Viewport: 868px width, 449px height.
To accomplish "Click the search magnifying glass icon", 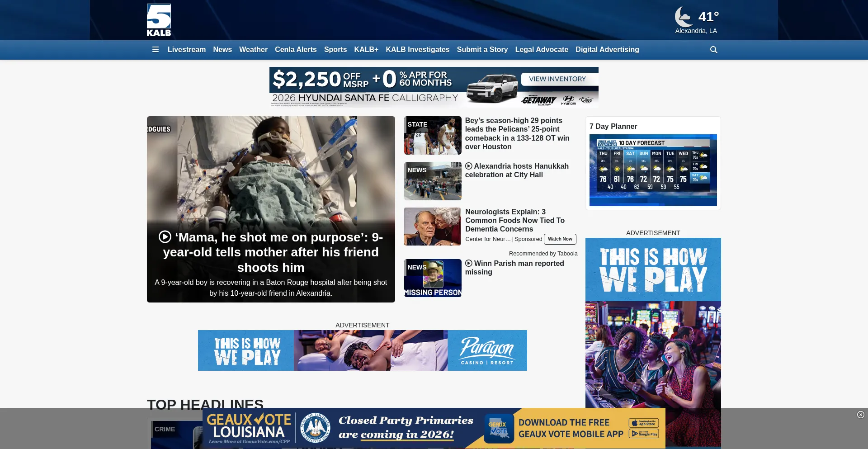I will click(713, 50).
